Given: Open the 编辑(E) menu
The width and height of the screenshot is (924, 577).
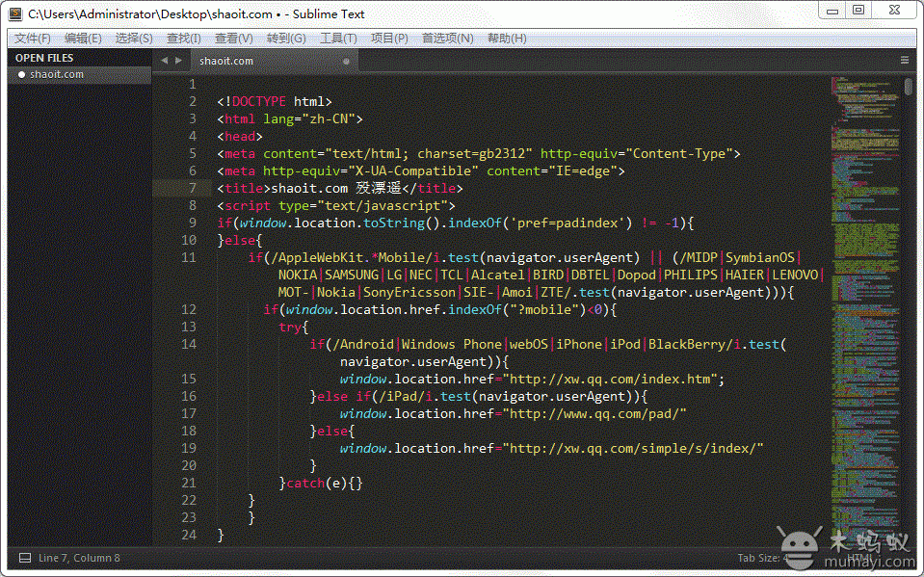Looking at the screenshot, I should point(83,39).
